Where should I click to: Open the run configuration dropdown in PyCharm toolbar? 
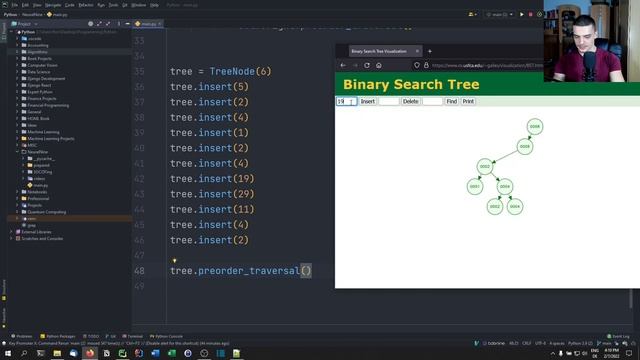tap(499, 14)
